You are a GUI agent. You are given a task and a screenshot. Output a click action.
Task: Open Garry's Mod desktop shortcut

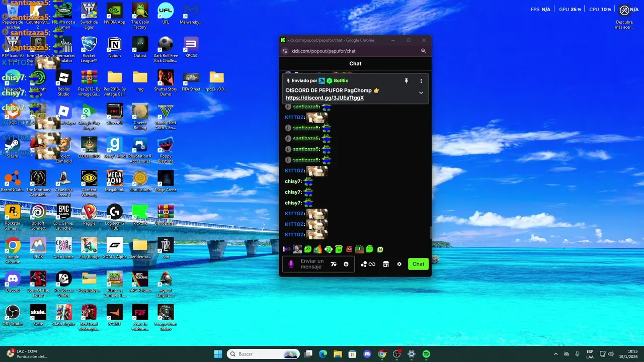click(x=115, y=148)
